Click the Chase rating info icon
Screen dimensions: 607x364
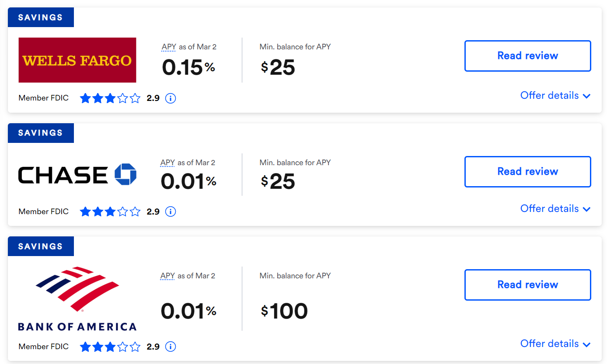tap(171, 212)
